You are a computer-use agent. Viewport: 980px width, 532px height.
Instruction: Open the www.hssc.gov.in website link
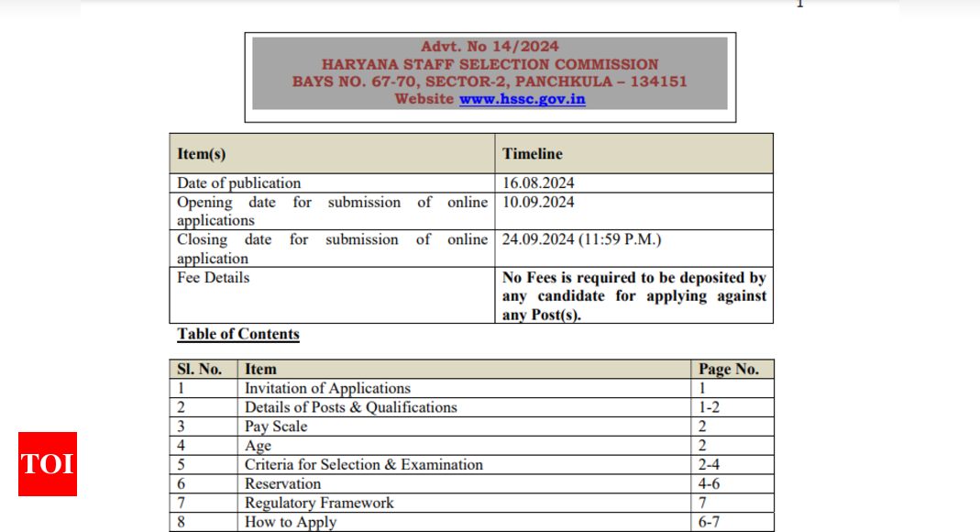(522, 99)
